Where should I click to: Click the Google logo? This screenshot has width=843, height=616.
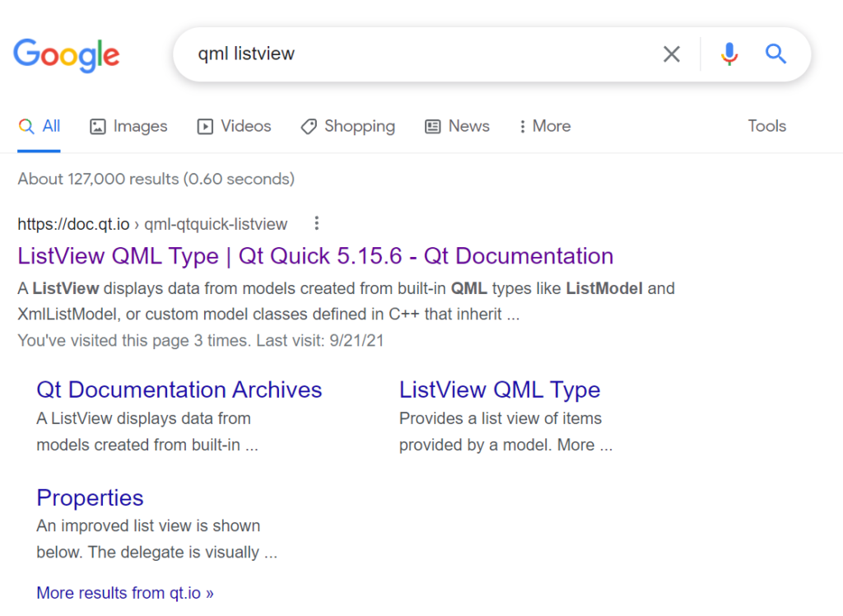66,55
